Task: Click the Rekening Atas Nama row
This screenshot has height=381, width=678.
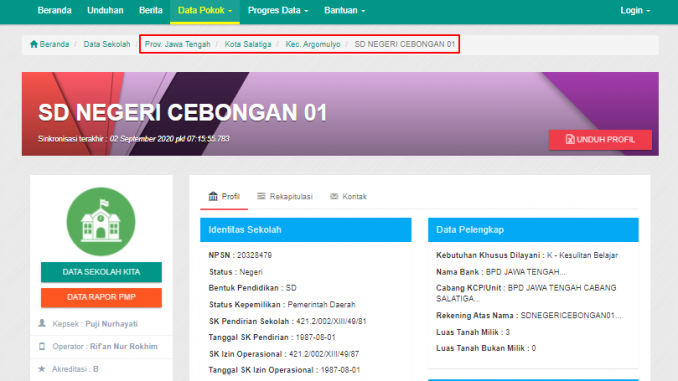Action: [528, 316]
